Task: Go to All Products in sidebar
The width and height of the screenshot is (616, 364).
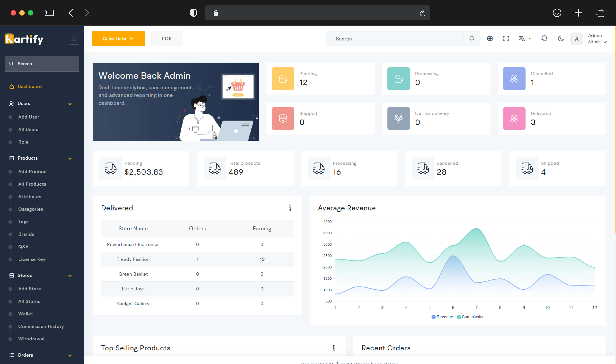Action: pos(32,184)
